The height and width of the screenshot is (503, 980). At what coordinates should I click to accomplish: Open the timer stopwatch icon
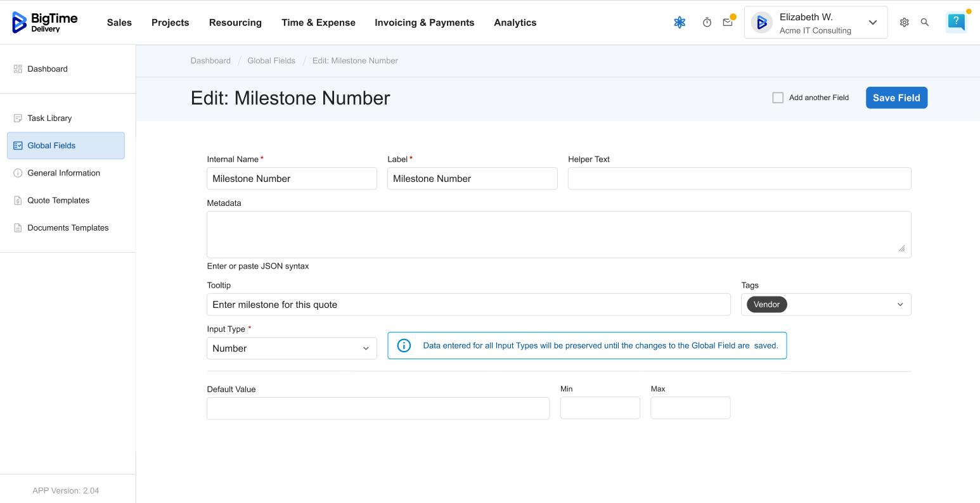[x=707, y=23]
